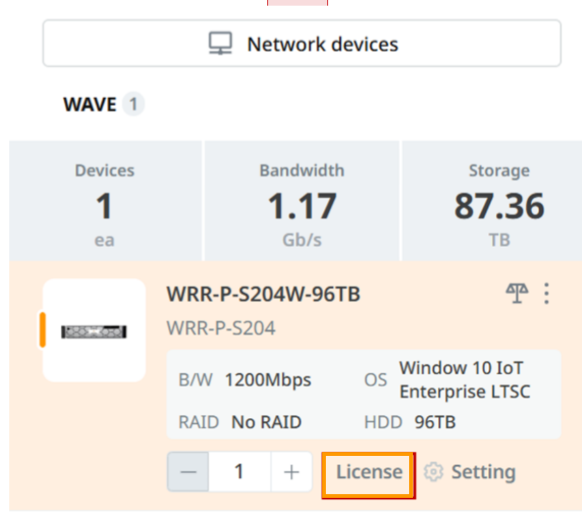This screenshot has height=515, width=582.
Task: Click the orange selection indicator on the device card
Action: (x=42, y=330)
